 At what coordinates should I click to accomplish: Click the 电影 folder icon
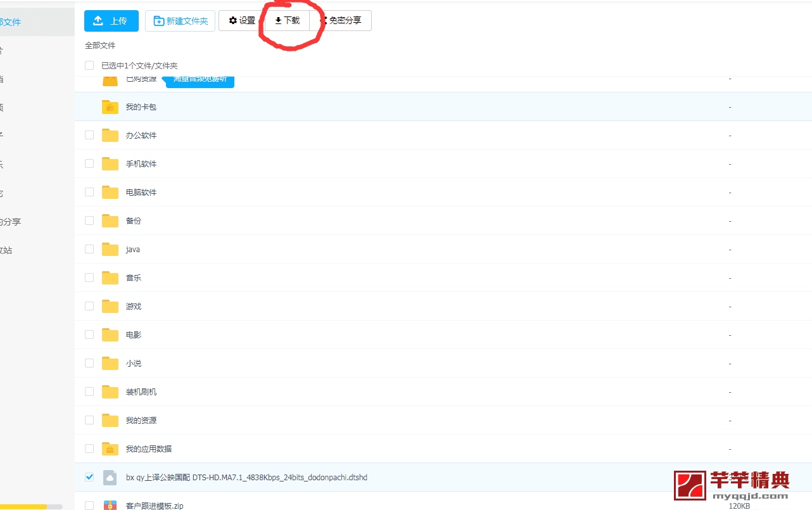click(x=110, y=335)
